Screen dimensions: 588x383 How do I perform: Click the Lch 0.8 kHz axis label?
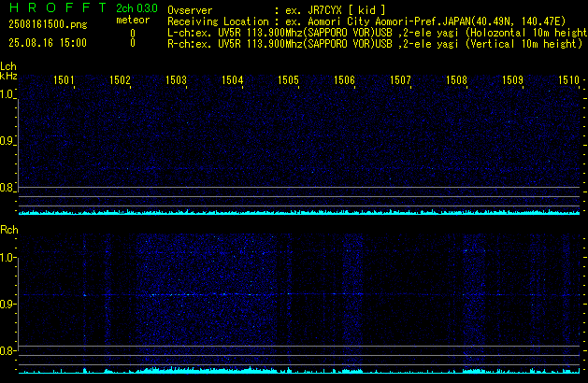tap(7, 188)
